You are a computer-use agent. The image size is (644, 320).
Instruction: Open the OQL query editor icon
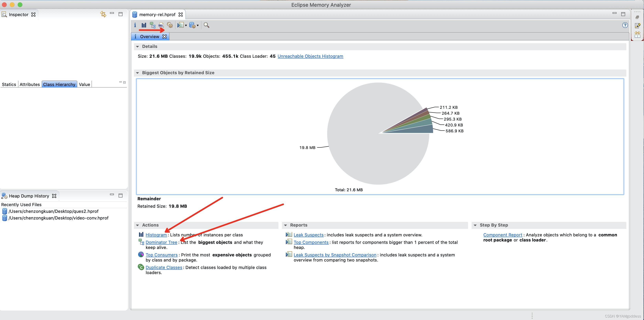[161, 25]
